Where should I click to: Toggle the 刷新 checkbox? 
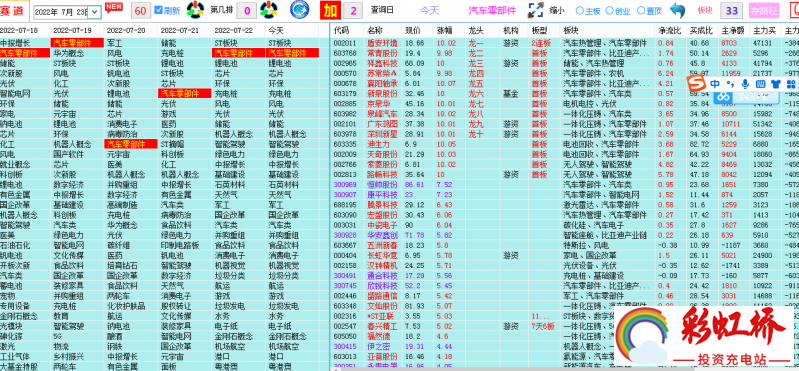click(158, 10)
